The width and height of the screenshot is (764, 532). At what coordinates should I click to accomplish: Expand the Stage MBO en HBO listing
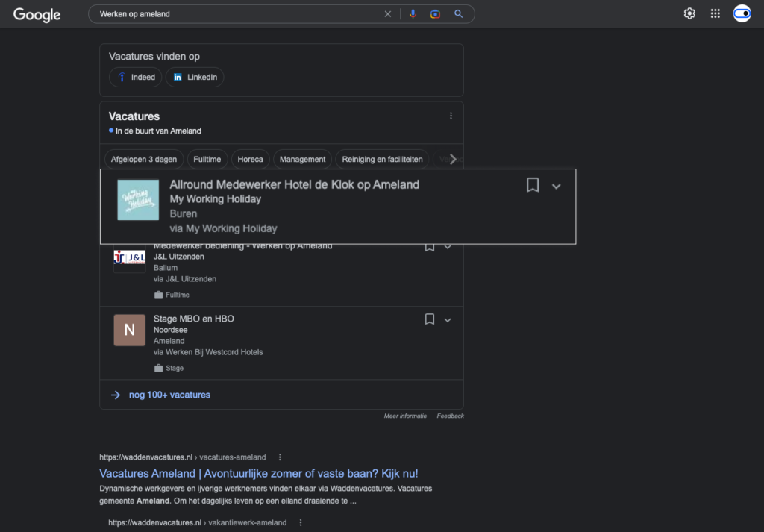448,320
